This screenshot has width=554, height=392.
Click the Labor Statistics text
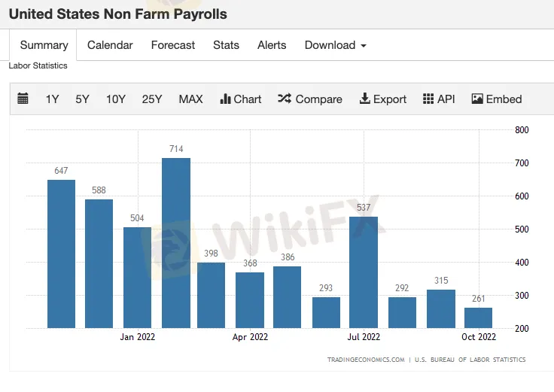(x=38, y=65)
